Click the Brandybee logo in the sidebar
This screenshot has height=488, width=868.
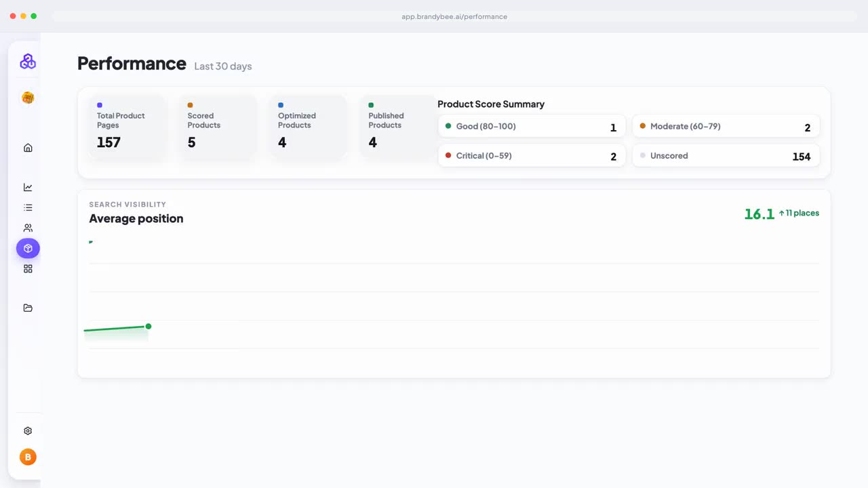click(x=28, y=61)
